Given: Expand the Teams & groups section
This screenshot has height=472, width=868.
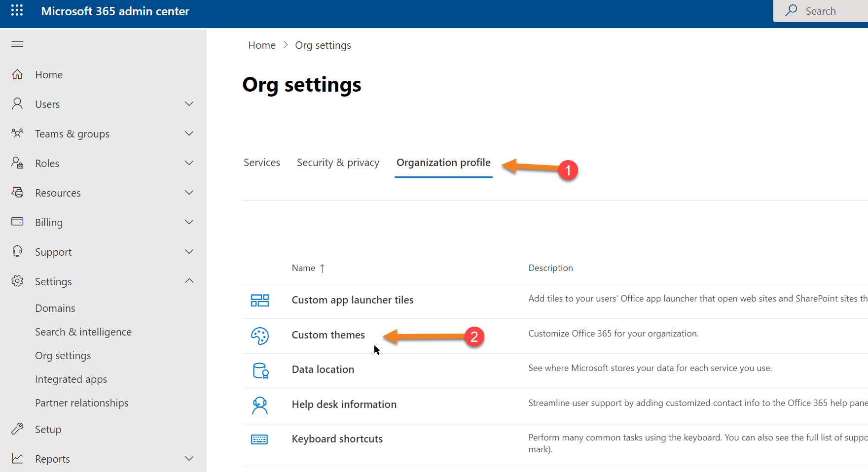Looking at the screenshot, I should pyautogui.click(x=189, y=133).
